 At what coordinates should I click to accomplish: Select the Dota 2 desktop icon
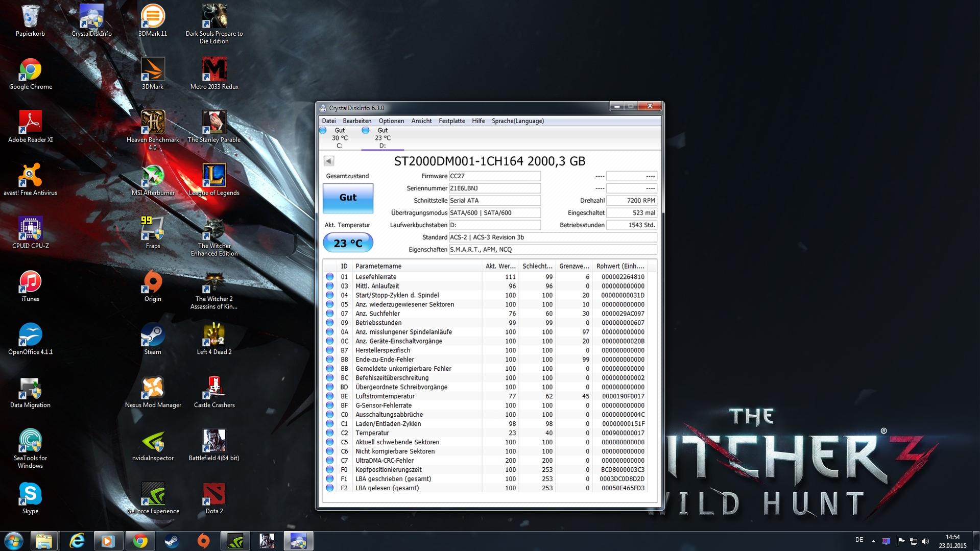click(x=214, y=499)
